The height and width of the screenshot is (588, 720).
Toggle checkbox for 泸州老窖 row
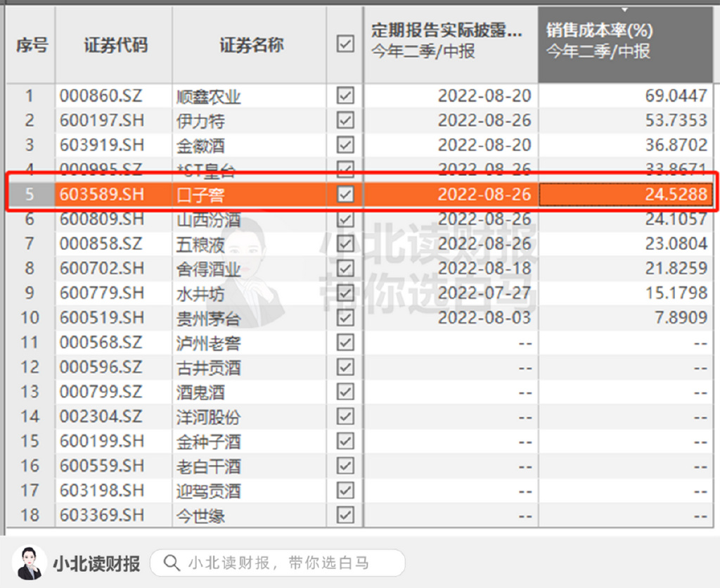tap(345, 343)
